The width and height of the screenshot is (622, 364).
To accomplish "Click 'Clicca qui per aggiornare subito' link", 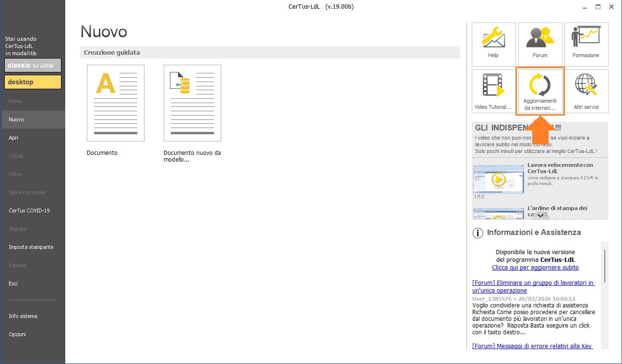I will [535, 268].
